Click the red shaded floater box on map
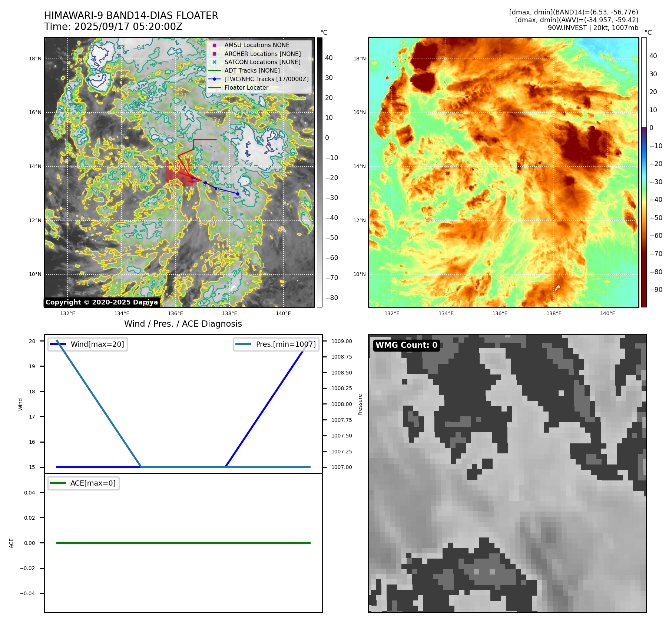This screenshot has height=626, width=672. [179, 173]
